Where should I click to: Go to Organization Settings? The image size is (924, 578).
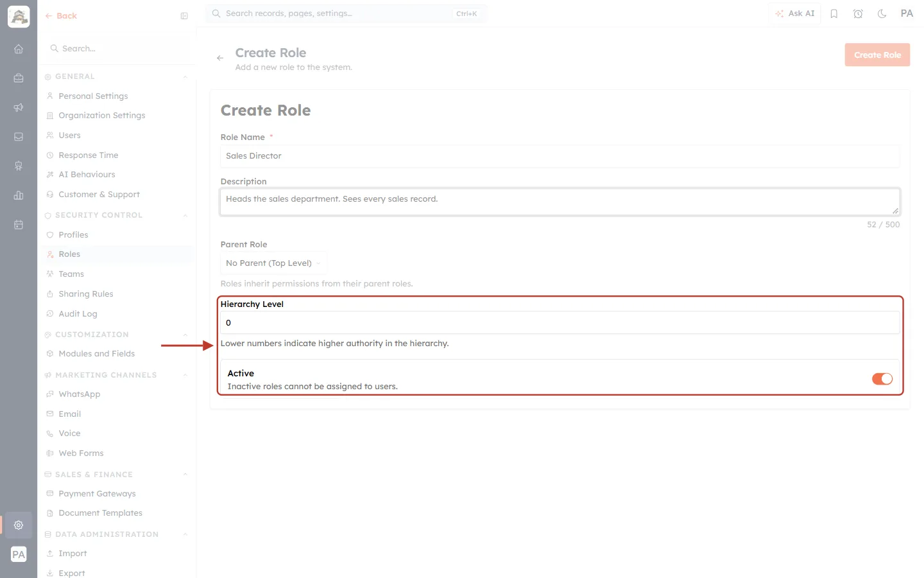tap(117, 116)
